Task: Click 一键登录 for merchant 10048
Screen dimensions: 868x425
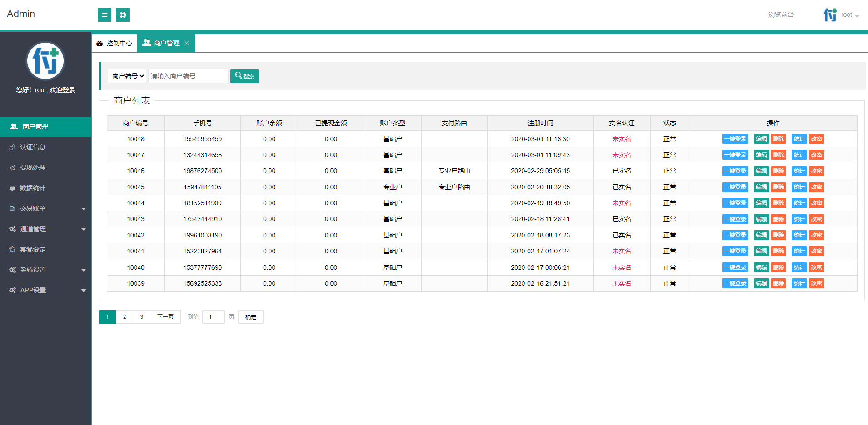Action: pos(735,139)
